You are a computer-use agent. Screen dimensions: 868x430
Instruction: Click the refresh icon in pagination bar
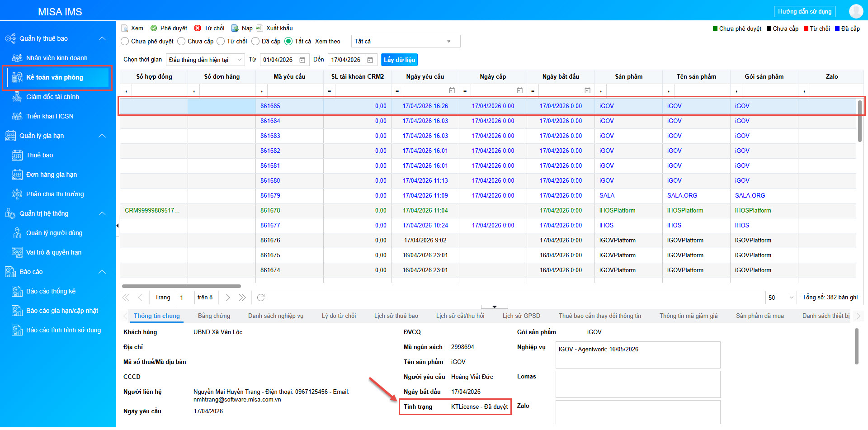(261, 298)
